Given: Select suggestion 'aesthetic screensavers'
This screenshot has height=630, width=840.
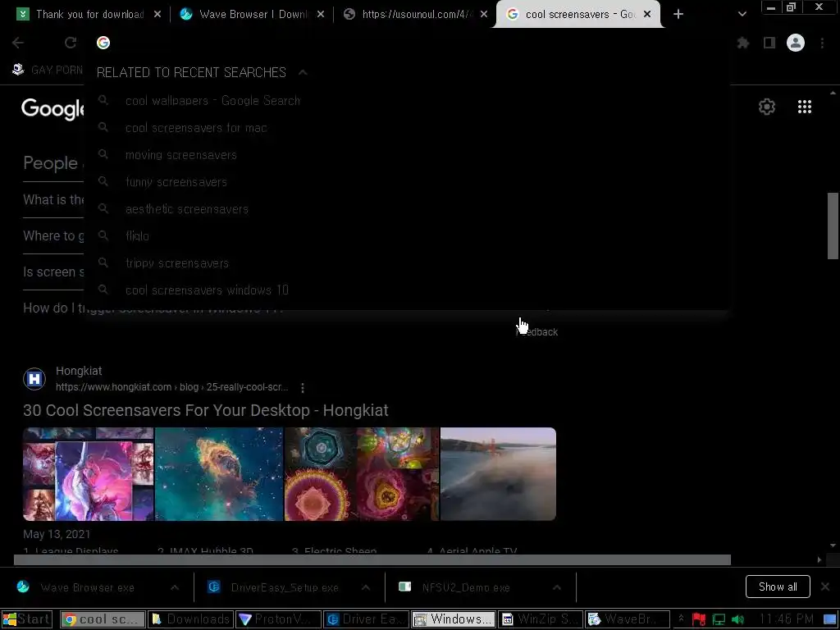Looking at the screenshot, I should 407,209.
